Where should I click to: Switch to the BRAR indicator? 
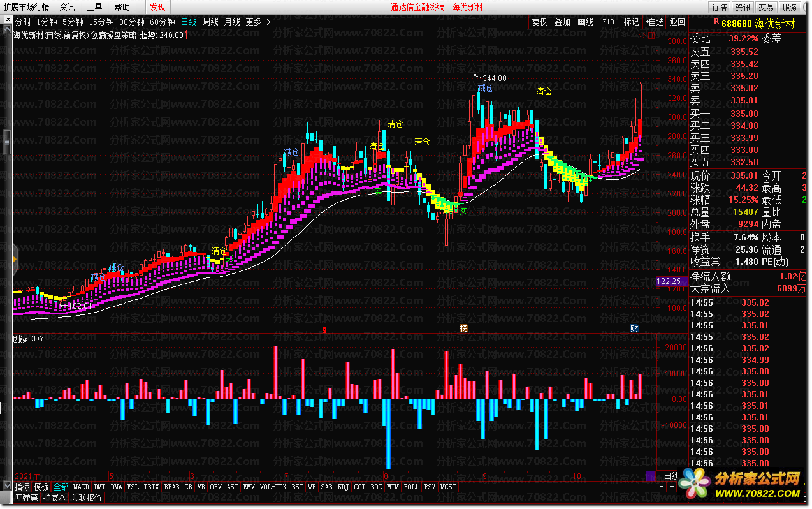[172, 487]
